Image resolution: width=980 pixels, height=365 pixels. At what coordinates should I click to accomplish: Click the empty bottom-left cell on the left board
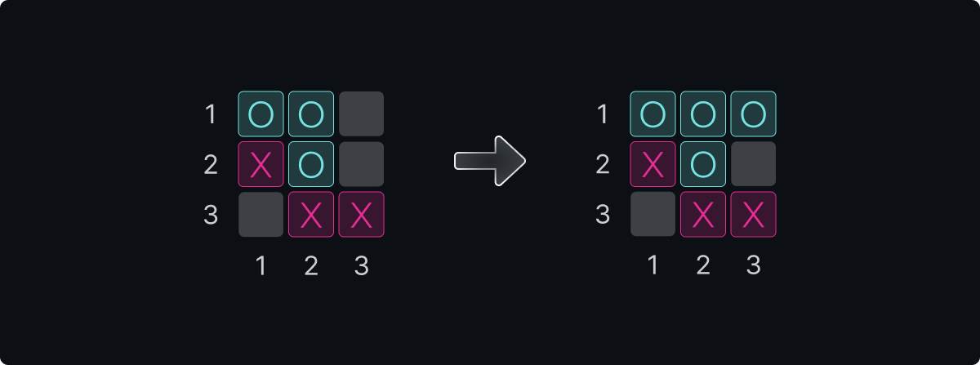(261, 215)
